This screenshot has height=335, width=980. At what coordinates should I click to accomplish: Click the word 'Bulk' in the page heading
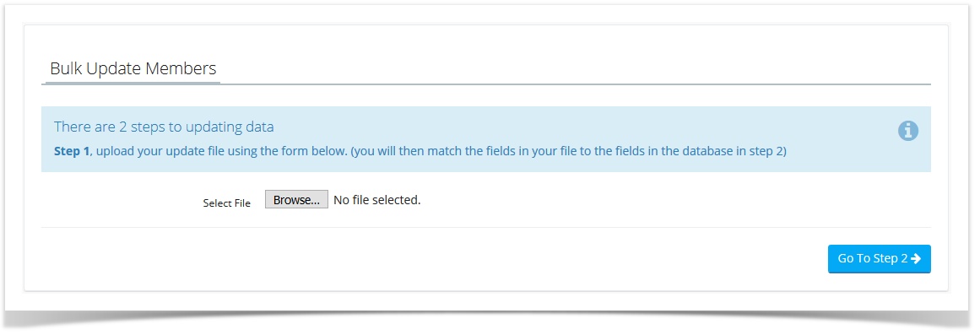tap(66, 68)
